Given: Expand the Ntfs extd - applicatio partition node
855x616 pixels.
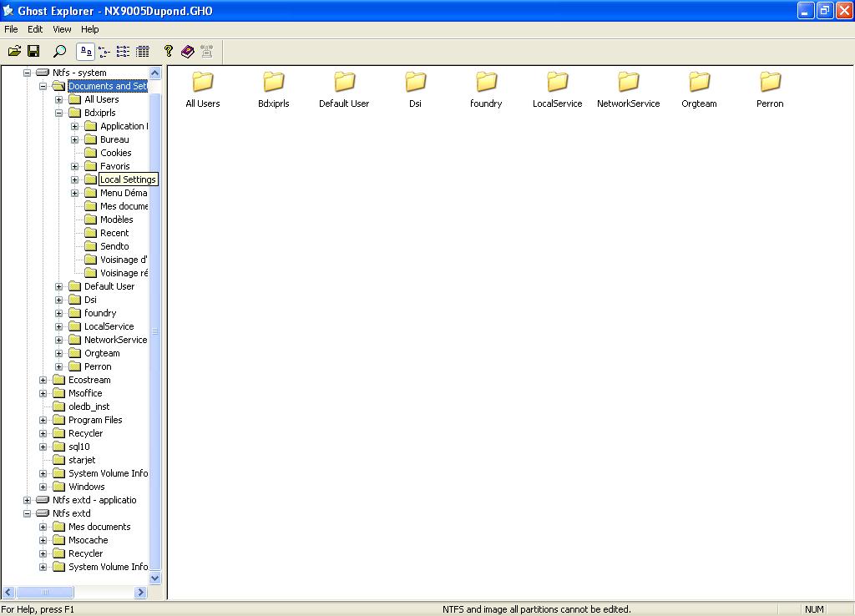Looking at the screenshot, I should pyautogui.click(x=27, y=500).
